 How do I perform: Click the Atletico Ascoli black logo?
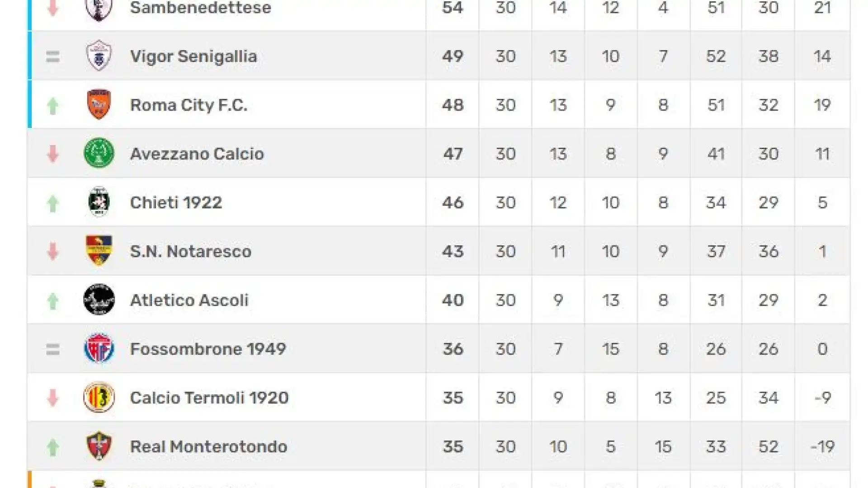99,300
